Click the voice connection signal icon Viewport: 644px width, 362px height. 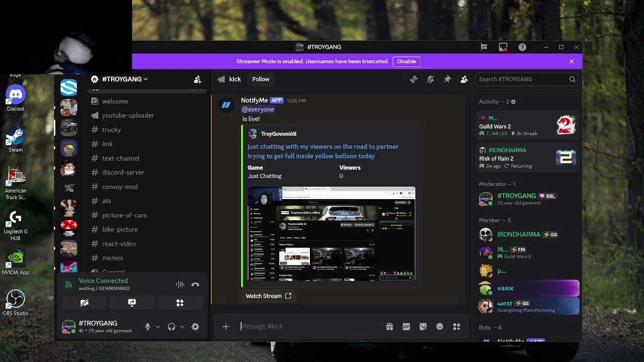point(68,285)
